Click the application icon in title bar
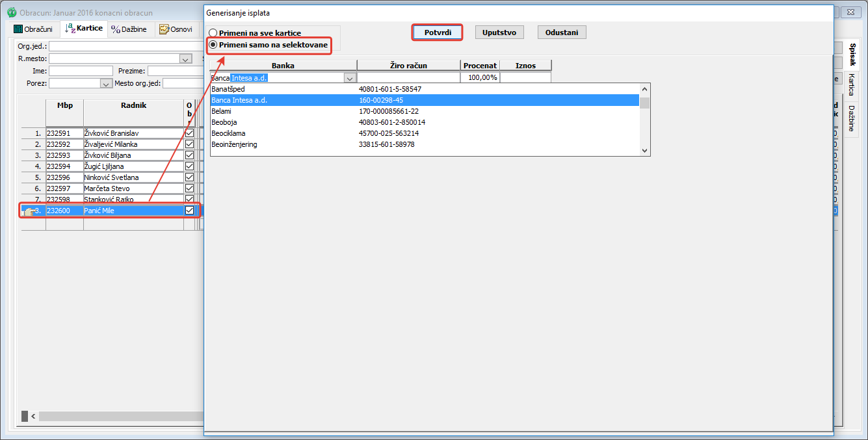 (11, 12)
